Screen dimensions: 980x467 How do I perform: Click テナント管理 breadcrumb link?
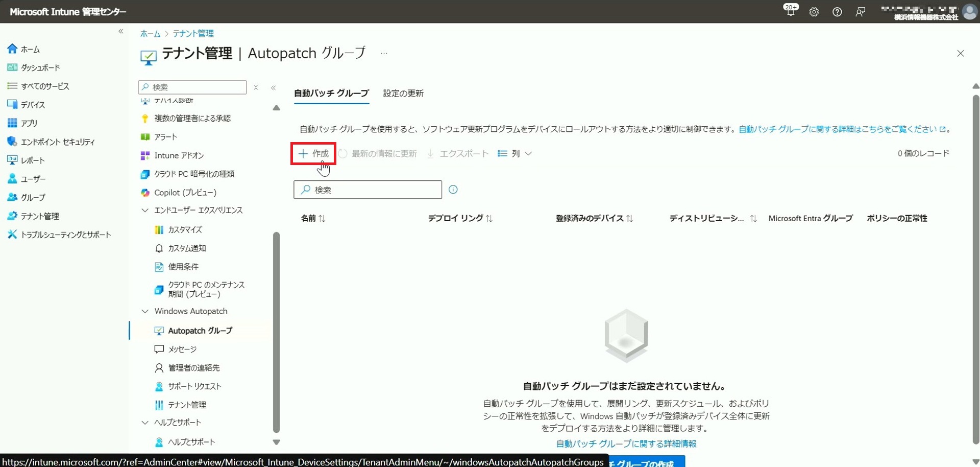point(193,34)
